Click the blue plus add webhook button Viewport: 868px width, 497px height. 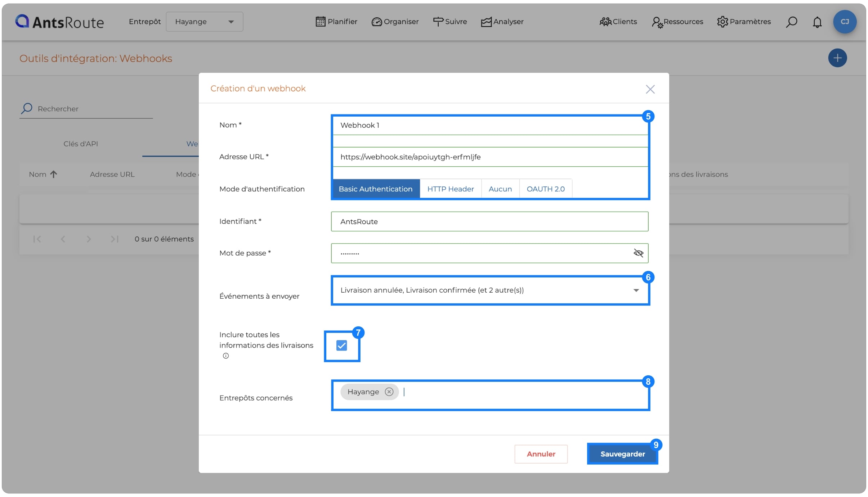click(x=837, y=58)
